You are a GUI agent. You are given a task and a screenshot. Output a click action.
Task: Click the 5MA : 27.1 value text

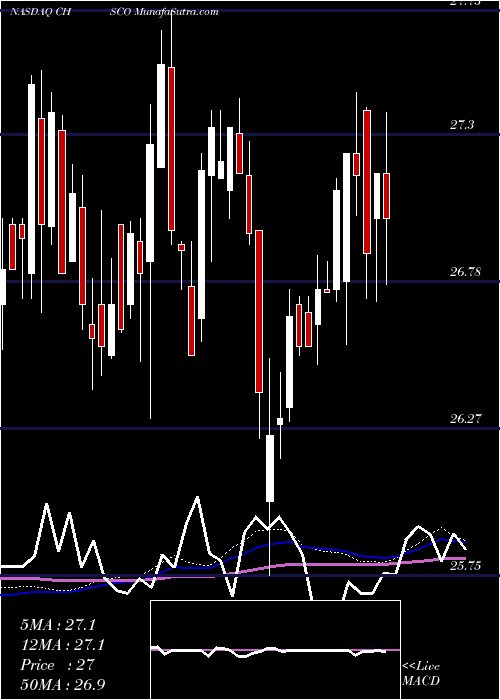click(58, 625)
